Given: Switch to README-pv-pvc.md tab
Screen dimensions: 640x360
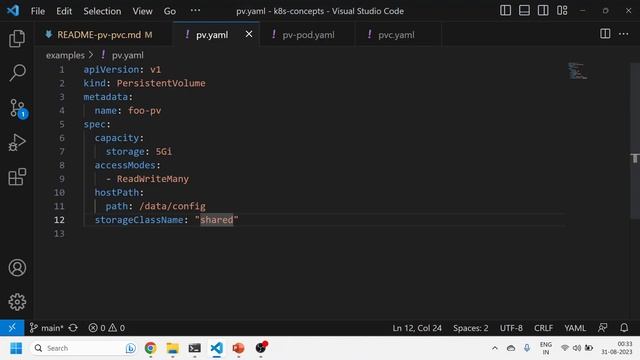Looking at the screenshot, I should point(104,35).
